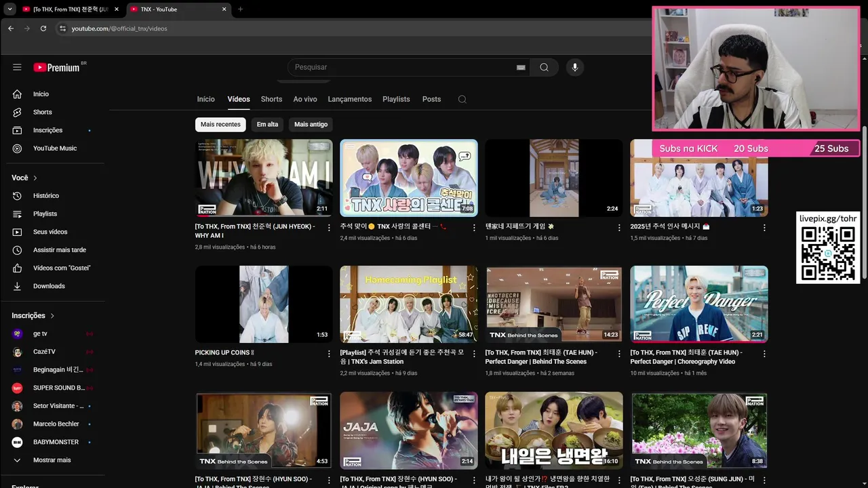Open options for Playlist 추석 귀성길 video
This screenshot has width=868, height=488.
point(474,354)
